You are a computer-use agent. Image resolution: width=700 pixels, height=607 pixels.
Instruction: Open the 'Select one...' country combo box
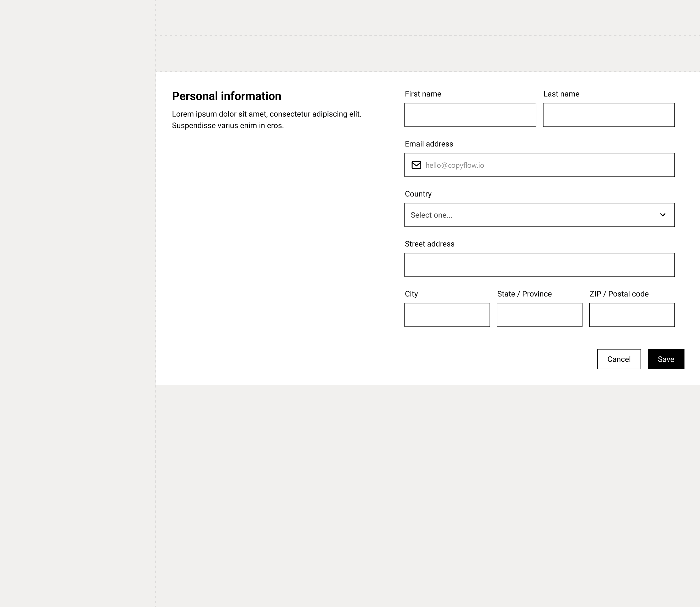(x=539, y=215)
